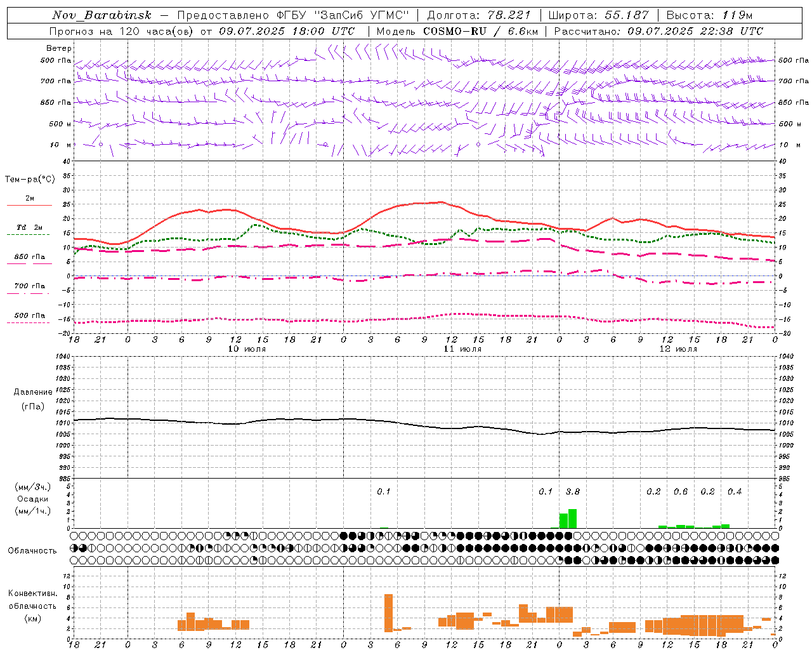812x650 pixels.
Task: Click the Рассчитано: 09.07.2025 22:38 UTC timestamp
Action: pyautogui.click(x=658, y=31)
